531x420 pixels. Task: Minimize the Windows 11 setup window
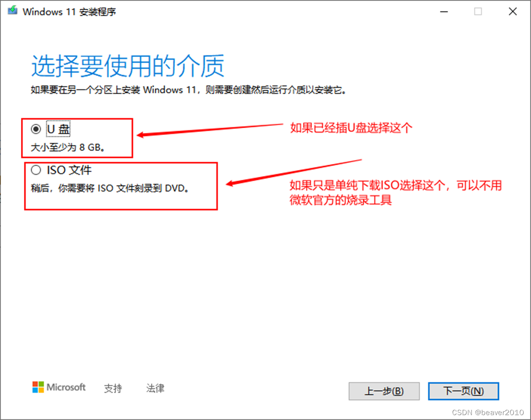[444, 12]
